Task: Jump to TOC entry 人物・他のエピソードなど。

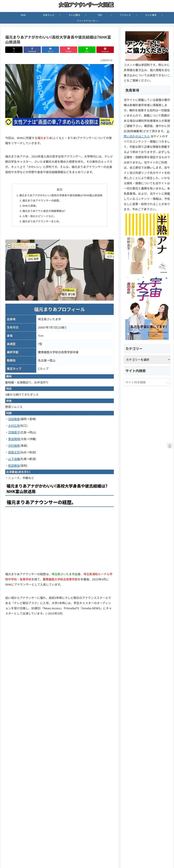Action: 39,216
